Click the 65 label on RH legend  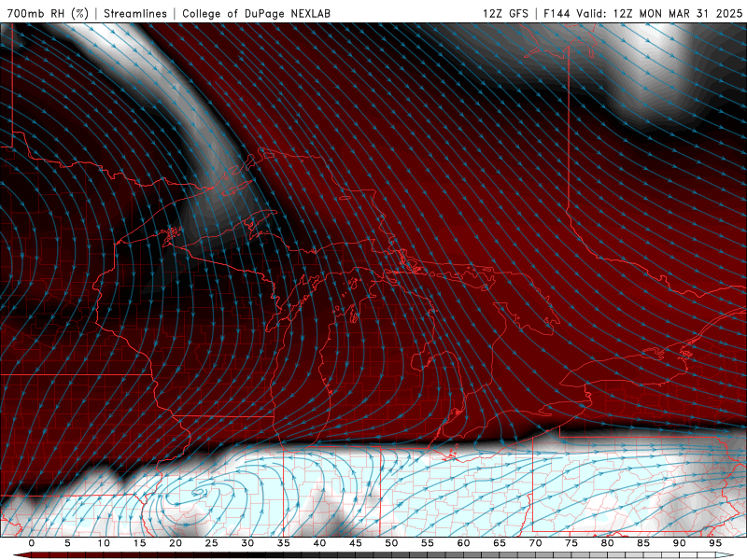500,543
